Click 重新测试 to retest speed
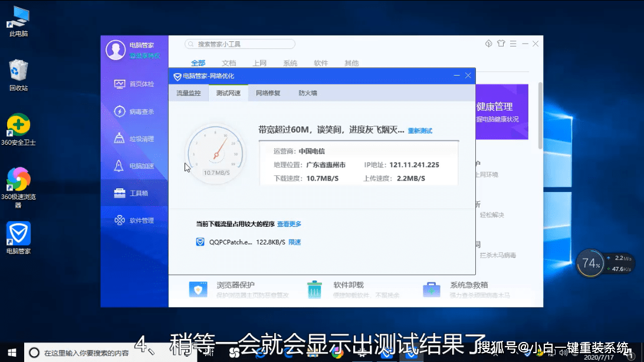 [419, 130]
